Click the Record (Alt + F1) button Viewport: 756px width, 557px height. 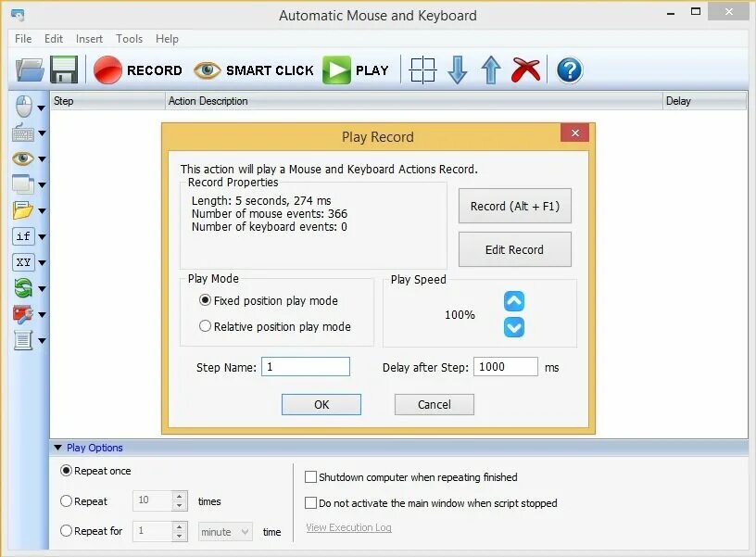pos(515,206)
